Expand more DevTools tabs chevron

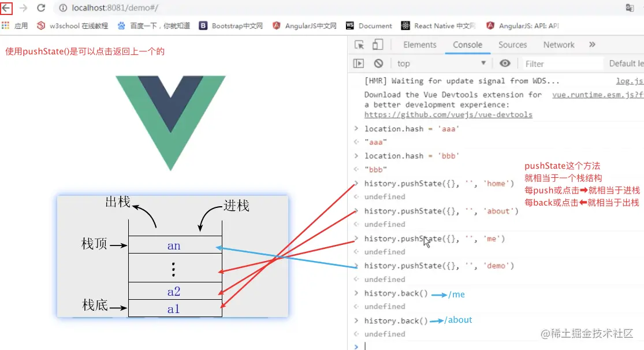point(592,44)
